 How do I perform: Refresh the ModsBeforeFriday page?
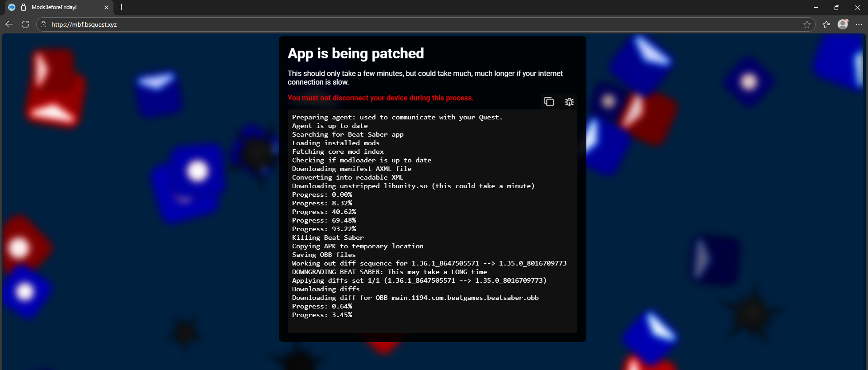point(25,24)
